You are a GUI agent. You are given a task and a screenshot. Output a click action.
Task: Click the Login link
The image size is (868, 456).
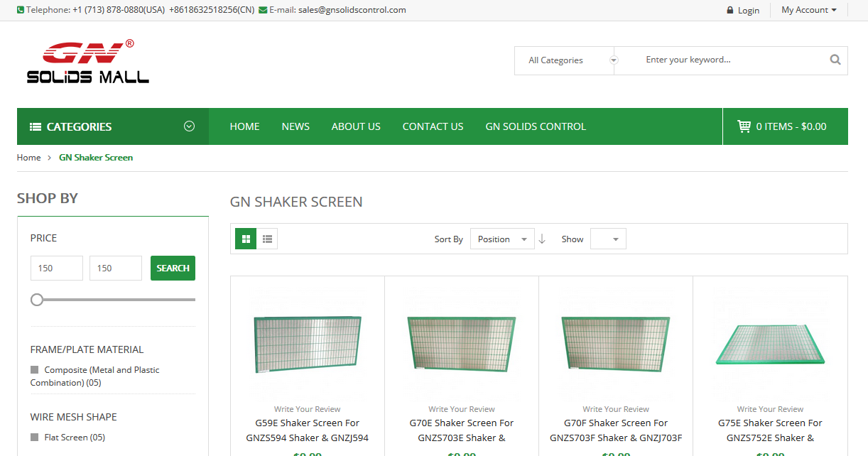[x=749, y=10]
